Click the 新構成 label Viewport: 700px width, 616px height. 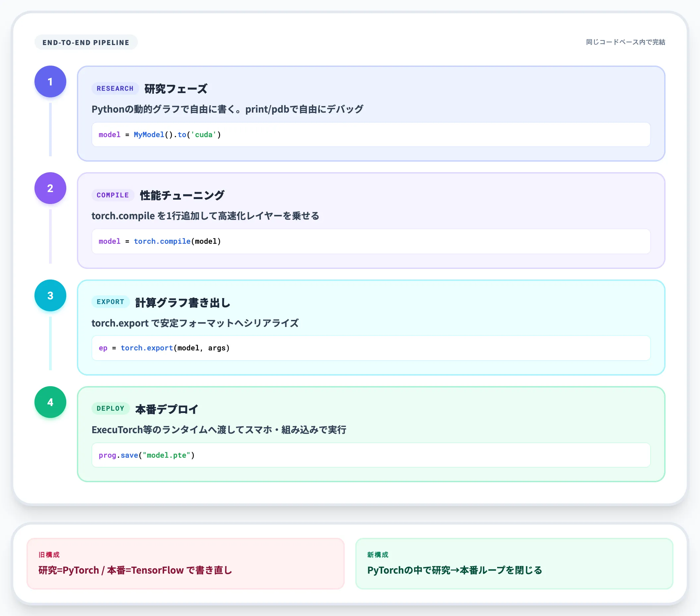point(378,555)
